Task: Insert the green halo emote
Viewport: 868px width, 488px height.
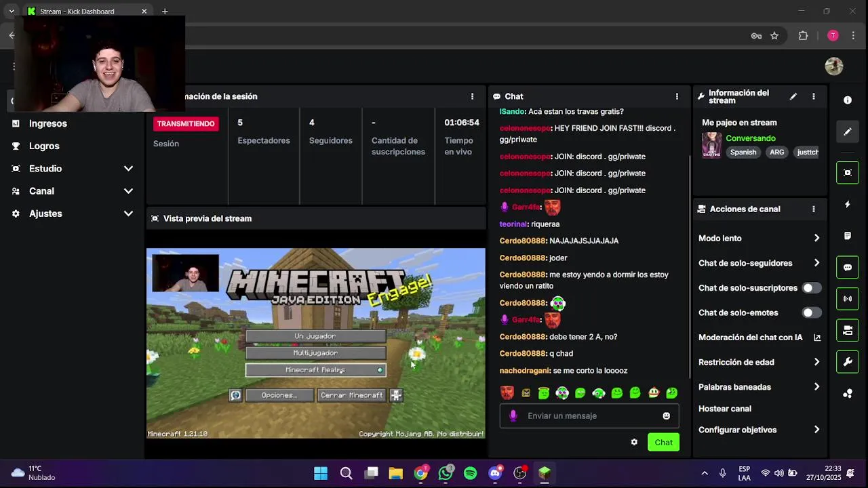Action: click(544, 392)
